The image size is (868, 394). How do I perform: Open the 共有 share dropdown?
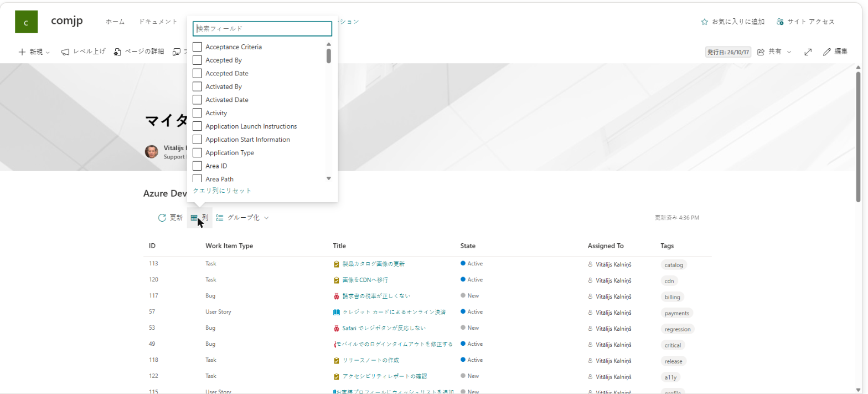[774, 52]
